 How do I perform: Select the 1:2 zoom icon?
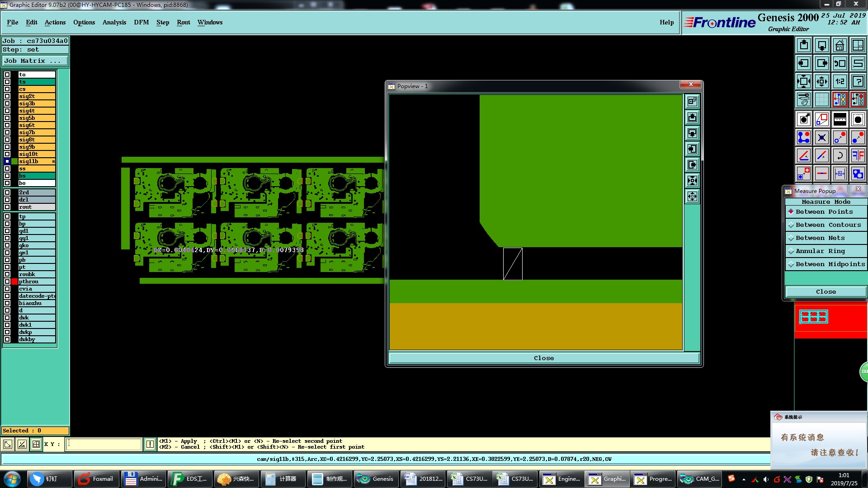[840, 81]
